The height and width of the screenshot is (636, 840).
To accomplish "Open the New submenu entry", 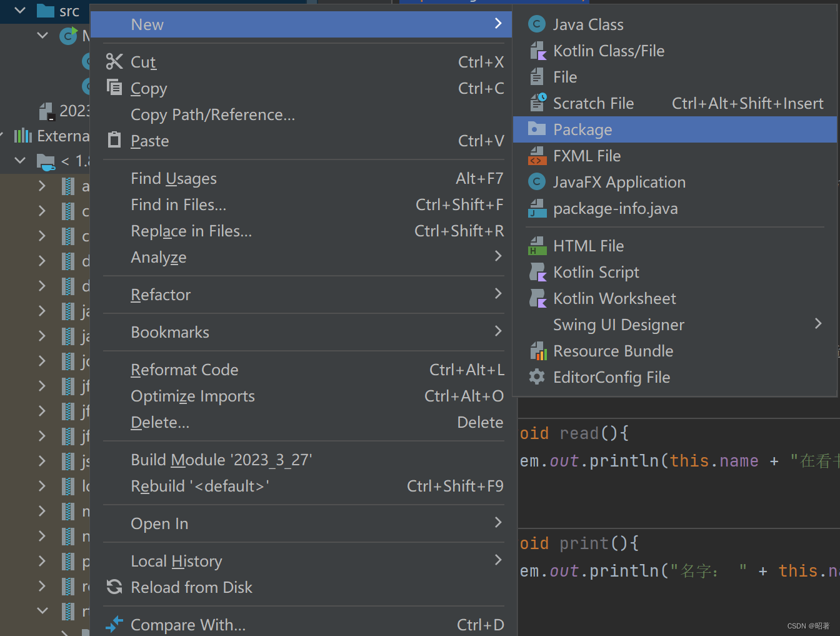I will (301, 24).
